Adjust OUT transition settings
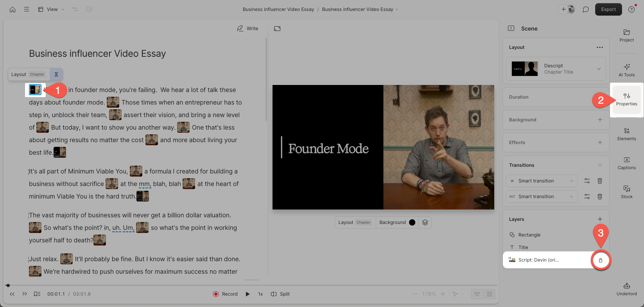Screen dimensions: 644x307 point(587,197)
